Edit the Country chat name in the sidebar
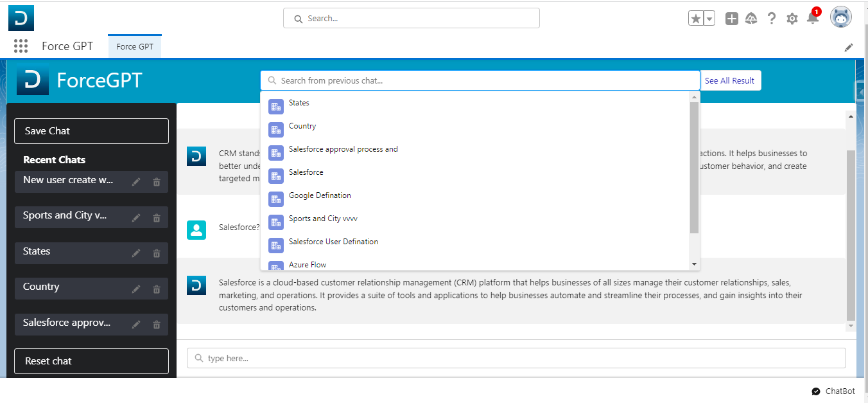The height and width of the screenshot is (403, 868). coord(136,289)
